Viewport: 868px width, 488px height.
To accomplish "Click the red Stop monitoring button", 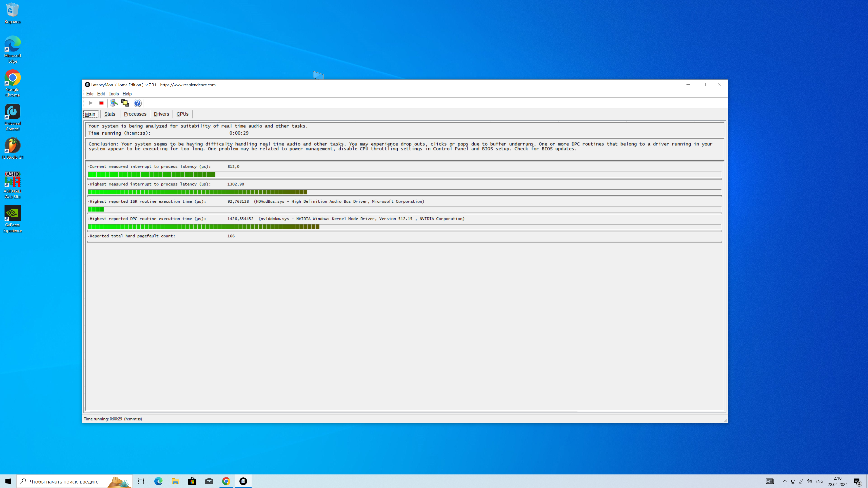I will 101,103.
